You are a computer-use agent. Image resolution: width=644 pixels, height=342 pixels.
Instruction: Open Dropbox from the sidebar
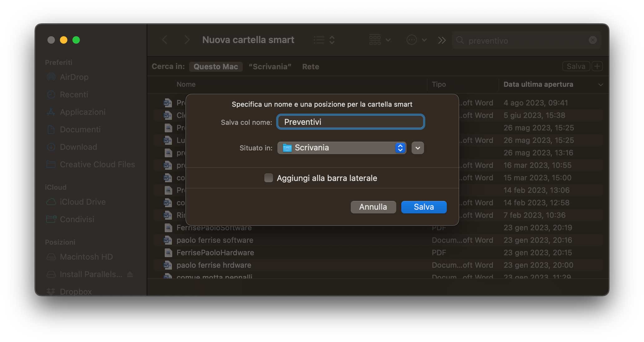[x=76, y=291]
